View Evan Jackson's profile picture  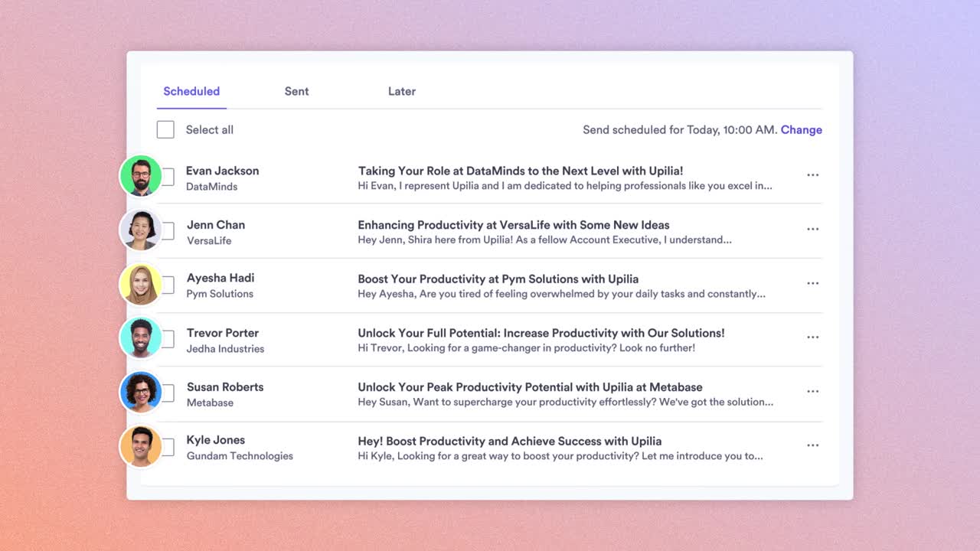(141, 175)
